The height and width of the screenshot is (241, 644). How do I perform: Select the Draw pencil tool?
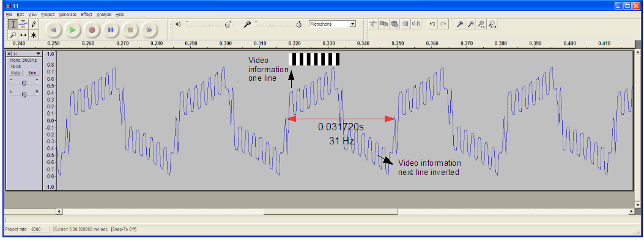point(34,24)
